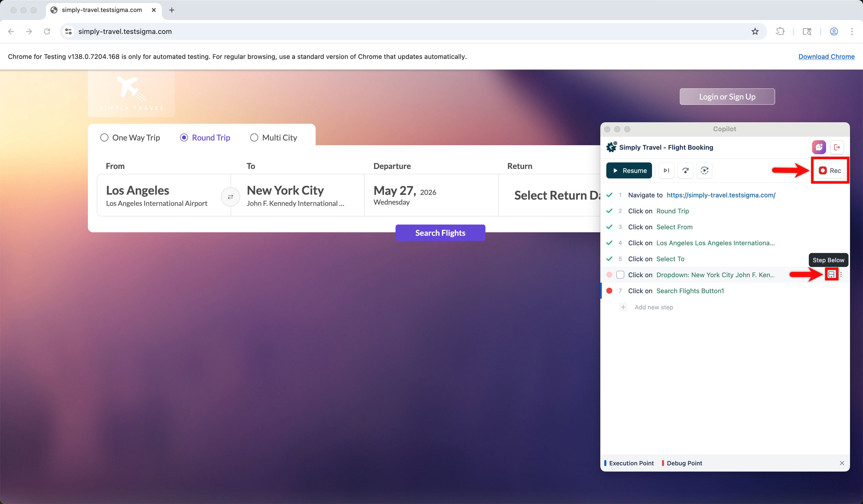The height and width of the screenshot is (504, 863).
Task: Open the Chrome three-dot menu
Action: pyautogui.click(x=852, y=31)
